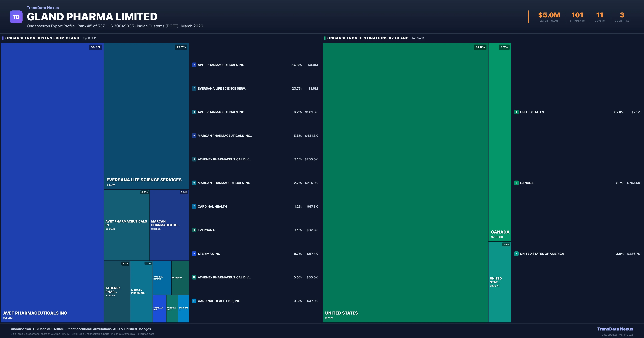Click green badge 1 beside United States
This screenshot has height=338, width=644.
[x=516, y=112]
